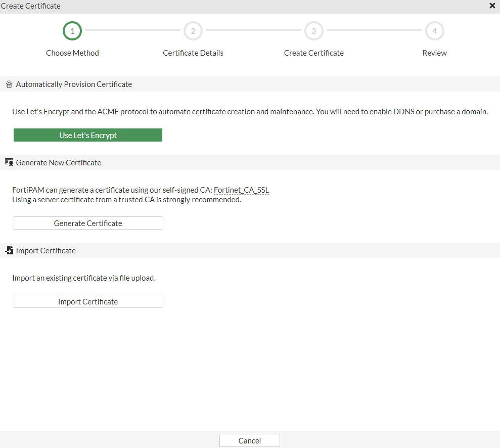Click the Automatically Provision Certificate section icon
The height and width of the screenshot is (448, 500).
coord(9,84)
